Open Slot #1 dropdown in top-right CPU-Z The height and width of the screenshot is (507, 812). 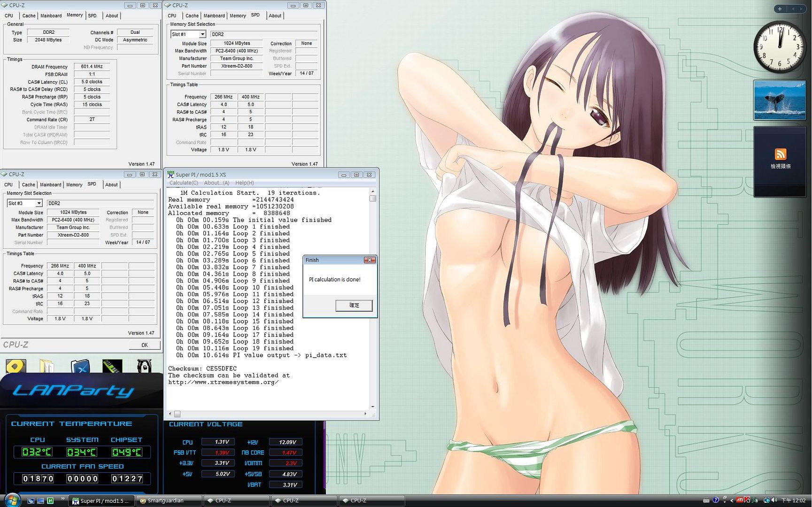202,34
